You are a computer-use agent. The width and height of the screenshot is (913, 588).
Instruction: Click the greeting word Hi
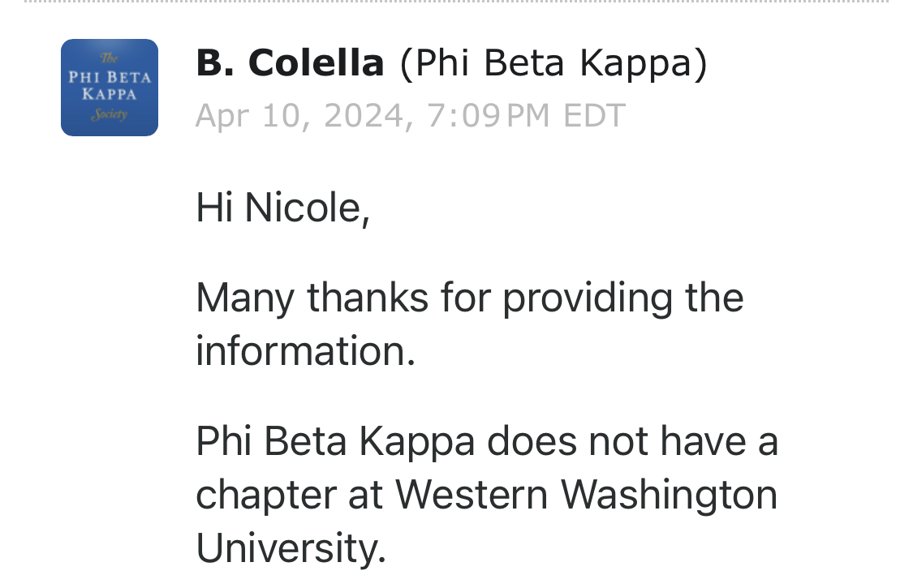click(x=215, y=208)
